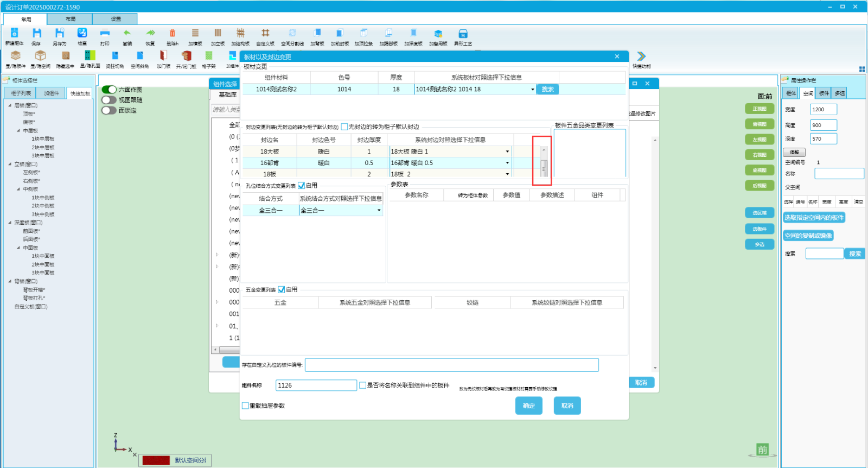Image resolution: width=868 pixels, height=468 pixels.
Task: Click the 加门板 door icon
Action: [163, 56]
